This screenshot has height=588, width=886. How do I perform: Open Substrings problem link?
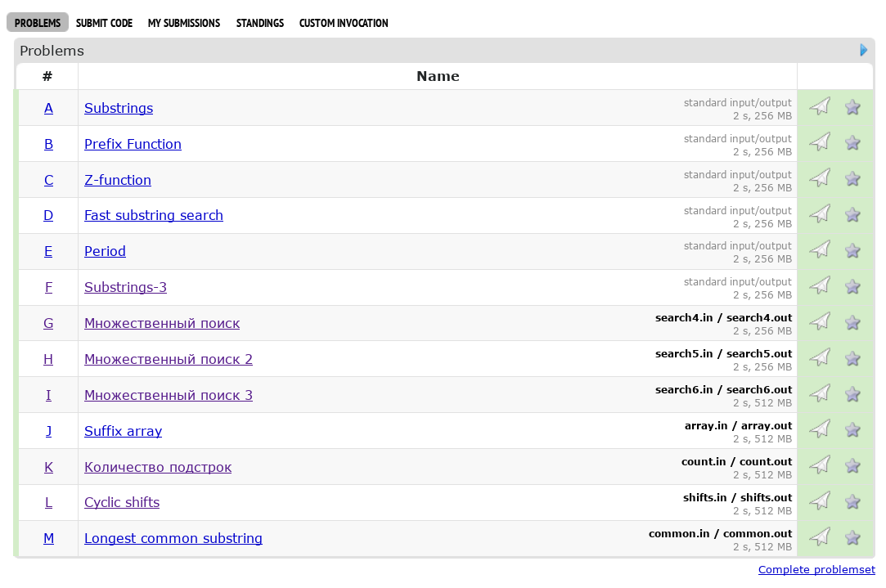click(x=119, y=108)
